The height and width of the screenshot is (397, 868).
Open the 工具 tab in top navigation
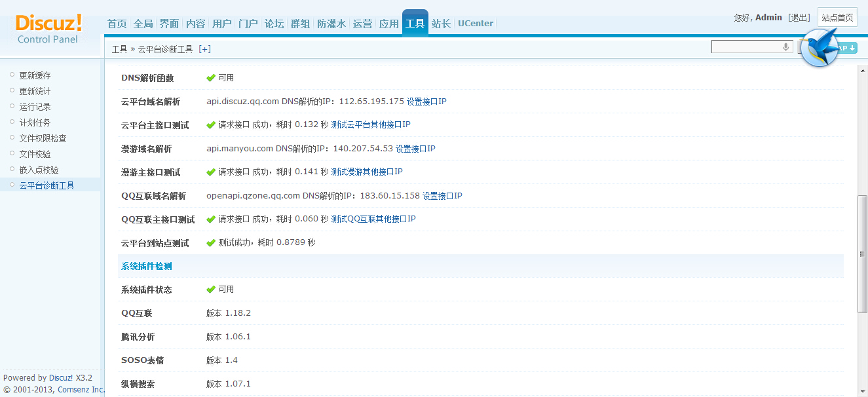415,24
